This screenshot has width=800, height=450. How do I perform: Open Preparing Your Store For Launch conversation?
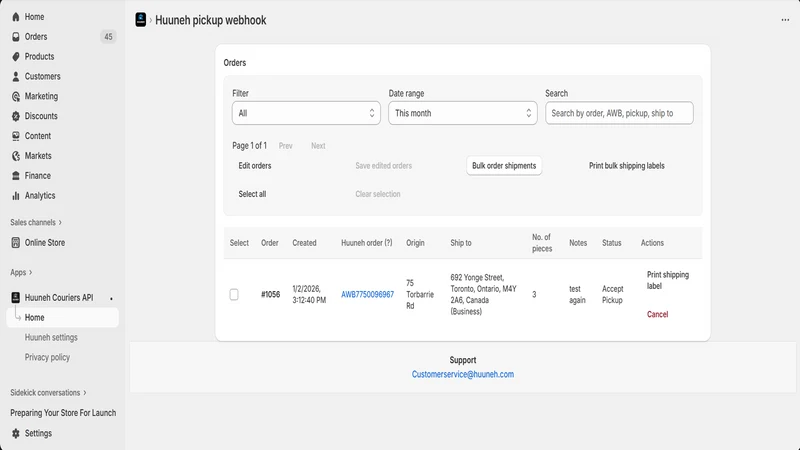(x=63, y=413)
